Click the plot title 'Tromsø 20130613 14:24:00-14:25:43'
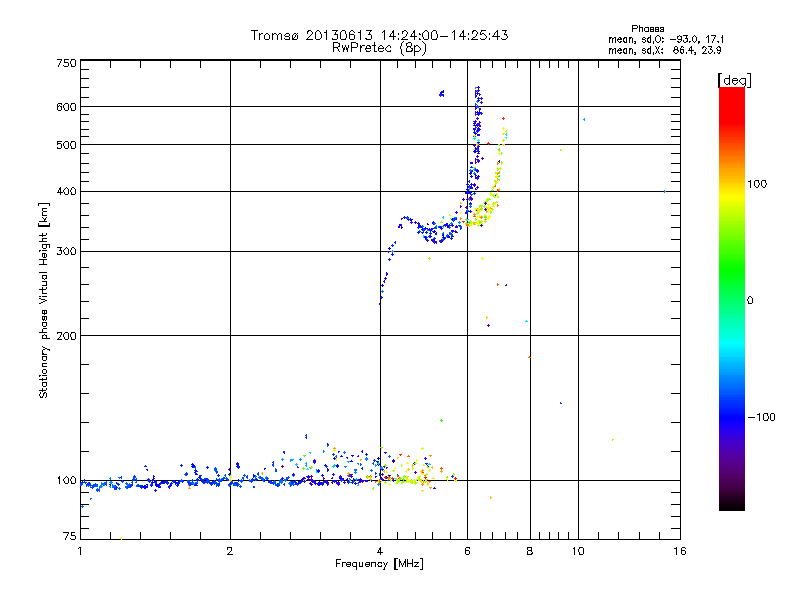The height and width of the screenshot is (600, 800). 379,35
